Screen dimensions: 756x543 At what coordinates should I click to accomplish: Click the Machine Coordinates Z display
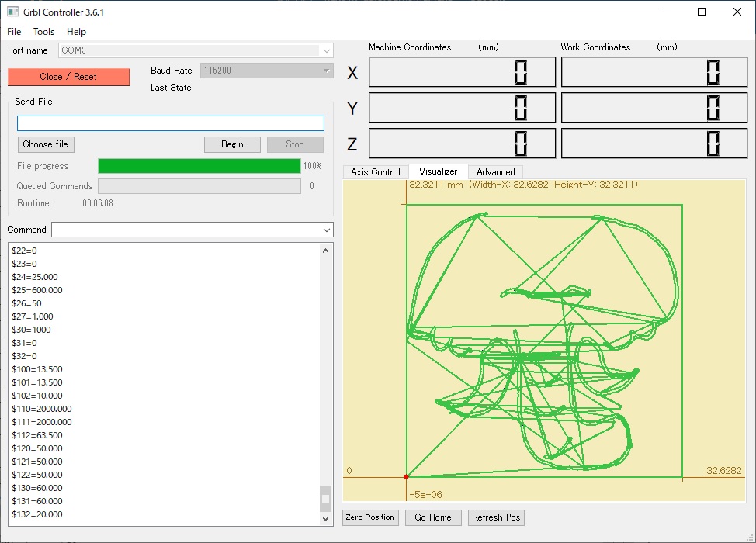(462, 143)
